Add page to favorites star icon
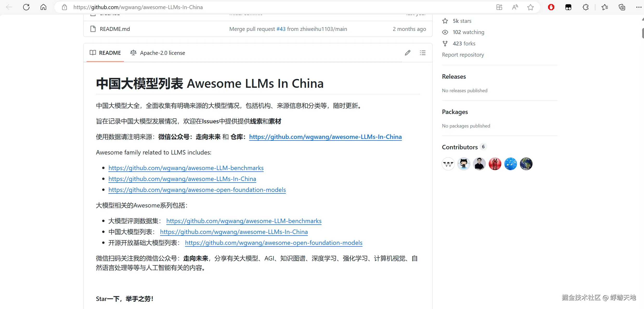This screenshot has height=309, width=644. pos(530,7)
